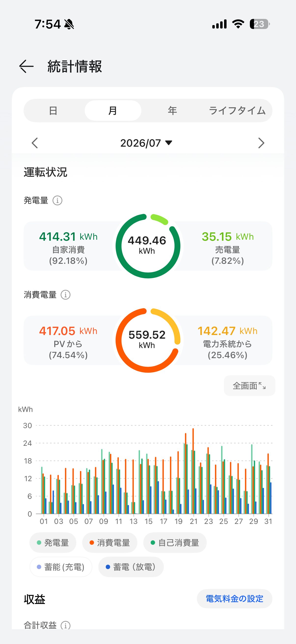Tap the 収益 section heading
Image resolution: width=296 pixels, height=644 pixels.
pos(34,599)
